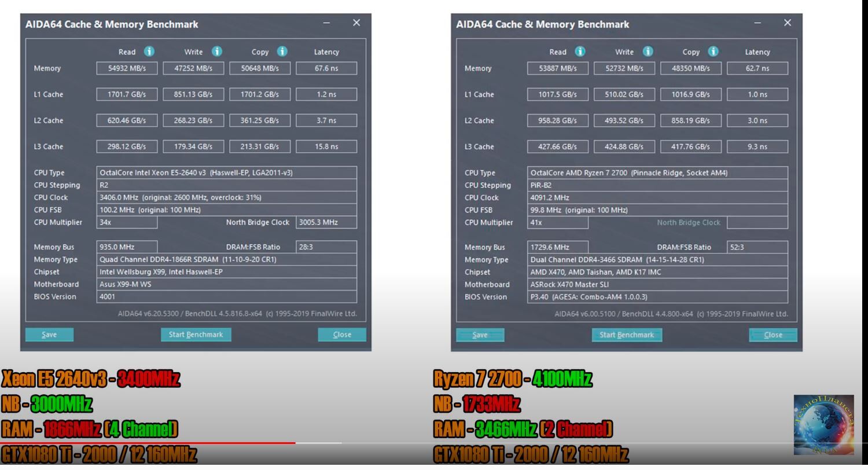The width and height of the screenshot is (868, 470).
Task: Minimize the left AIDA64 window
Action: pos(326,23)
